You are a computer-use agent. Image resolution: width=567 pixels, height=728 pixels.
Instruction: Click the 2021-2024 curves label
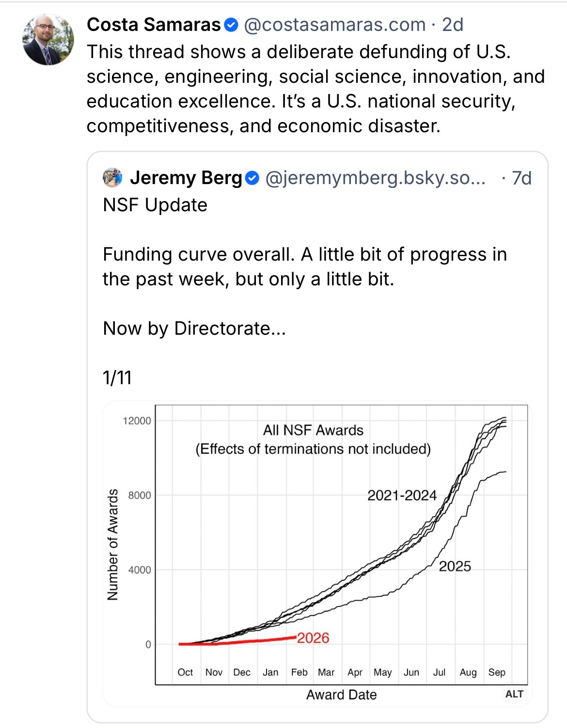402,496
